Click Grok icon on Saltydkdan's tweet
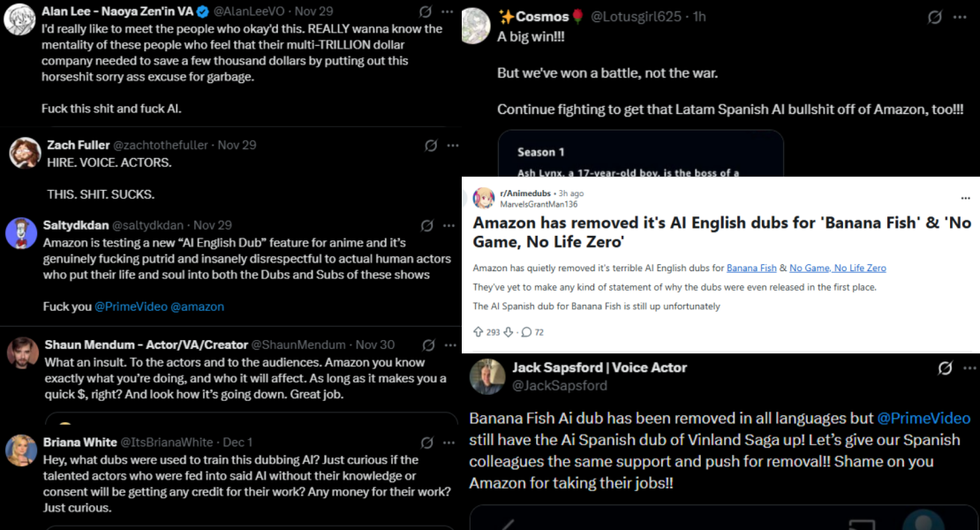The image size is (980, 530). click(x=427, y=226)
